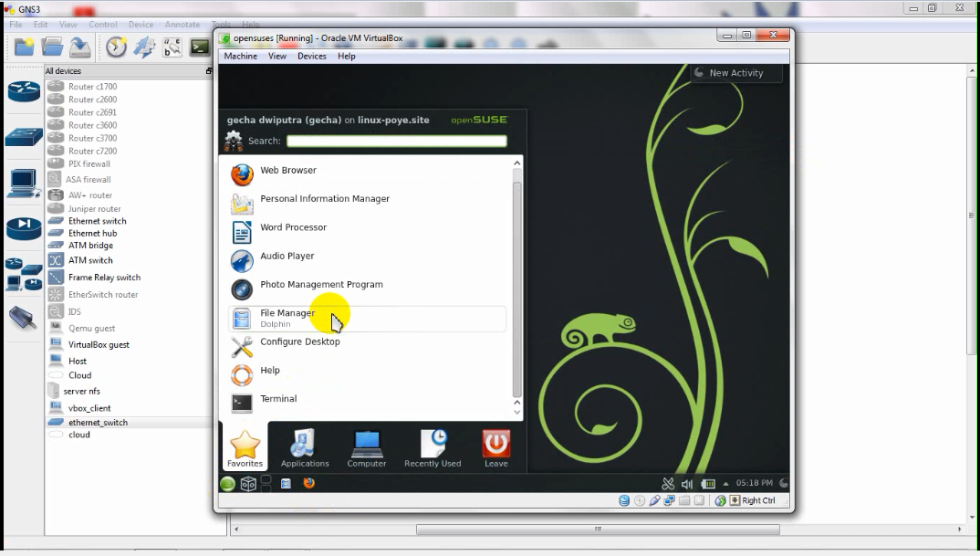Select Router c3600 in the device list

[x=92, y=126]
